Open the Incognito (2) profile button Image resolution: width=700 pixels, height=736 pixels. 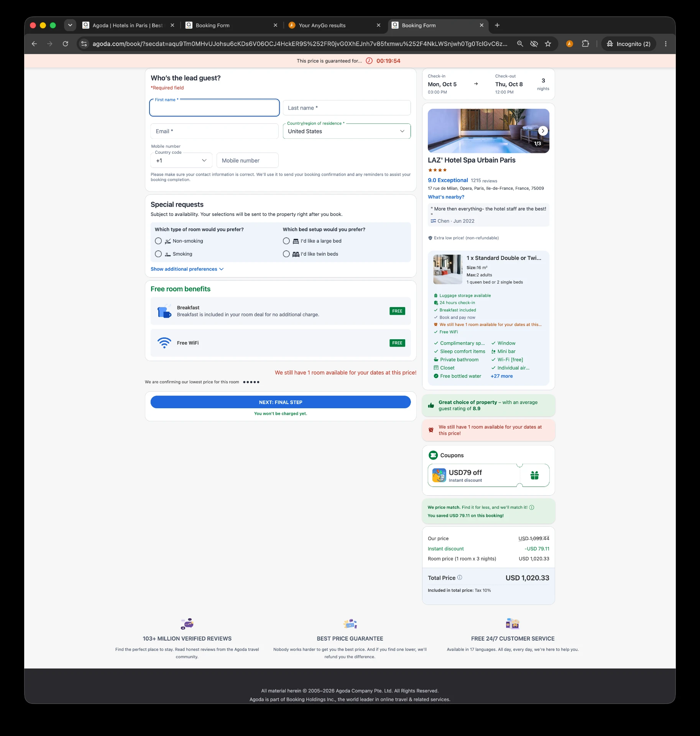click(629, 44)
